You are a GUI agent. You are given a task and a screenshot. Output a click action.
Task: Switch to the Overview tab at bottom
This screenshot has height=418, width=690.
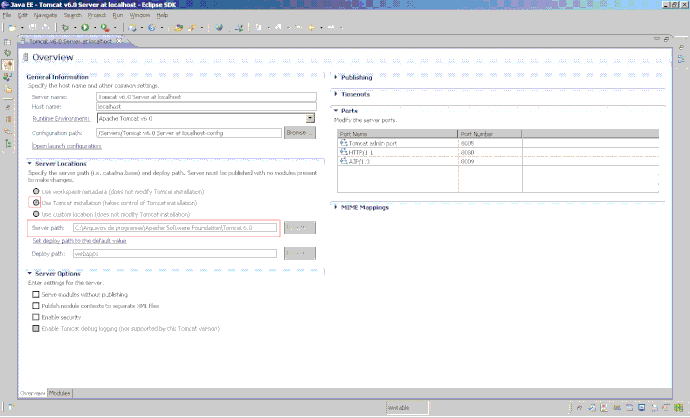click(x=33, y=393)
